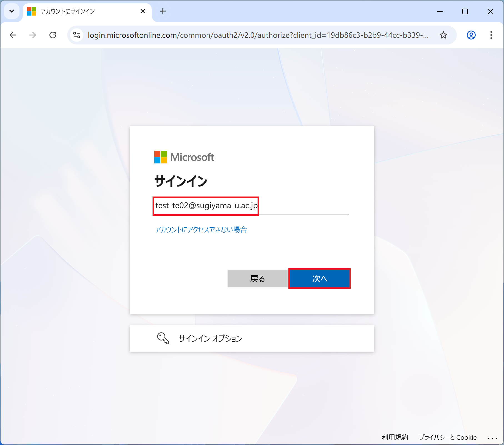Open the 利用規約 link
The height and width of the screenshot is (445, 504).
tap(395, 437)
